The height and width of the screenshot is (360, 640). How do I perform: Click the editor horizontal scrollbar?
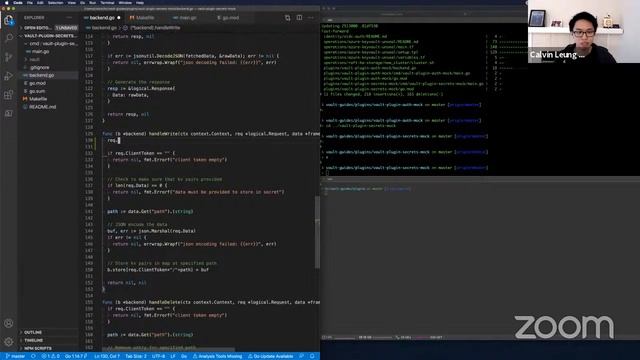[x=168, y=349]
